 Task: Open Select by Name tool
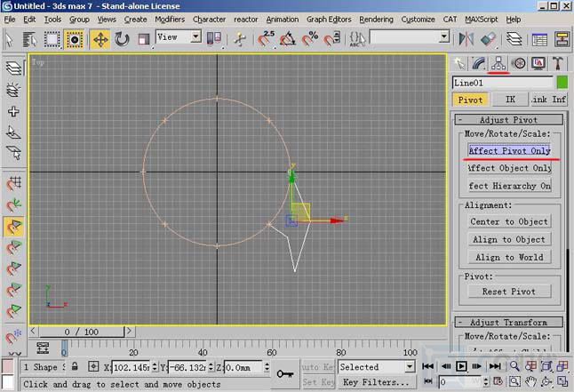[x=30, y=39]
